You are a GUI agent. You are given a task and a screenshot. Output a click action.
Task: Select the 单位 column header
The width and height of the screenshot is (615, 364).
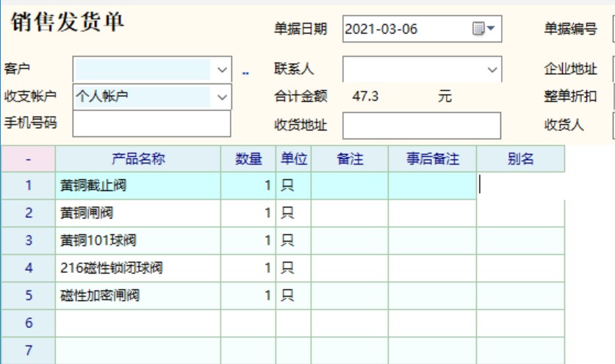click(294, 159)
